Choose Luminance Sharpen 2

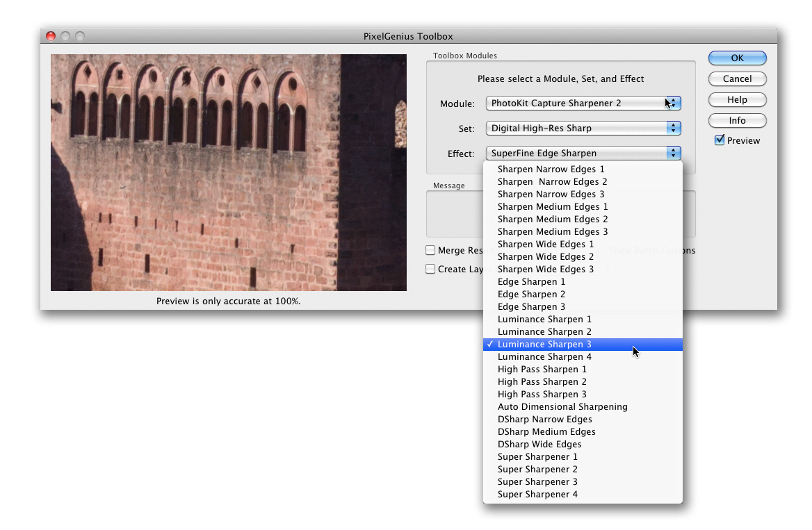[x=583, y=331]
